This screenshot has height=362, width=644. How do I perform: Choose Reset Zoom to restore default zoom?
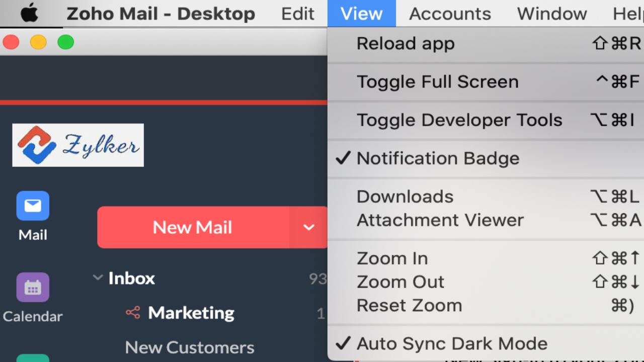tap(409, 305)
